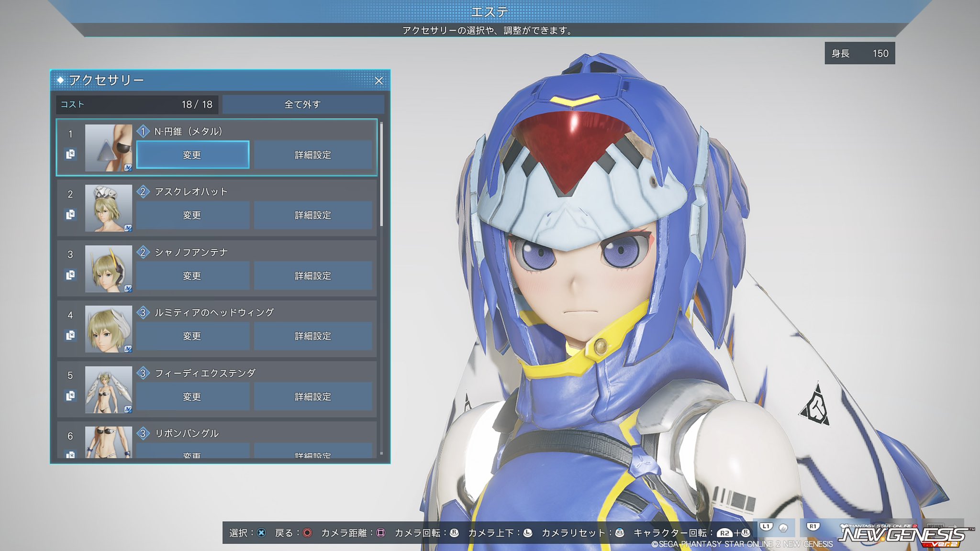
Task: Select the ルミティアのヘッドウィング thumbnail
Action: click(109, 329)
